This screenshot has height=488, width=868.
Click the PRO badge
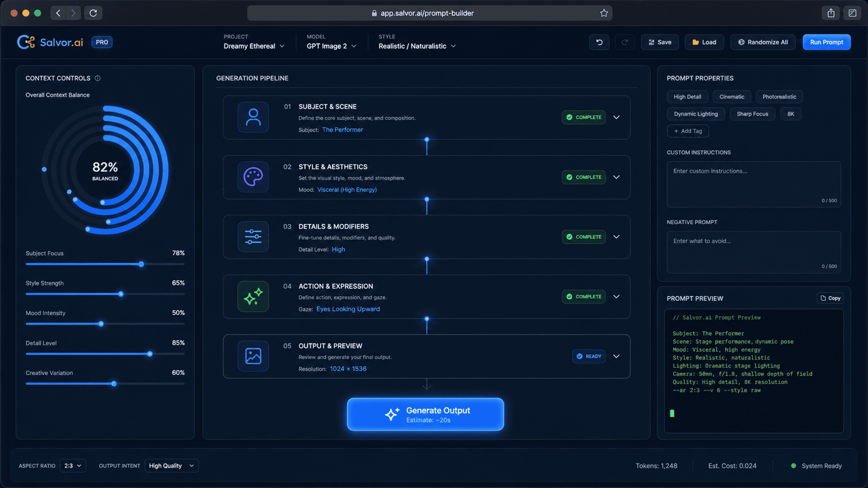(102, 42)
